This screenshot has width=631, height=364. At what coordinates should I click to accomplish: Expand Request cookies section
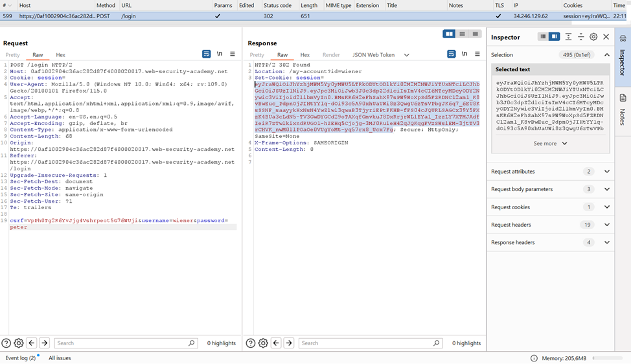point(607,207)
